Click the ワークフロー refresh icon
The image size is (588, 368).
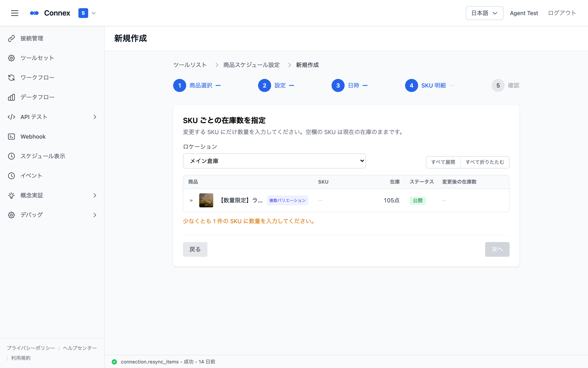pyautogui.click(x=11, y=78)
